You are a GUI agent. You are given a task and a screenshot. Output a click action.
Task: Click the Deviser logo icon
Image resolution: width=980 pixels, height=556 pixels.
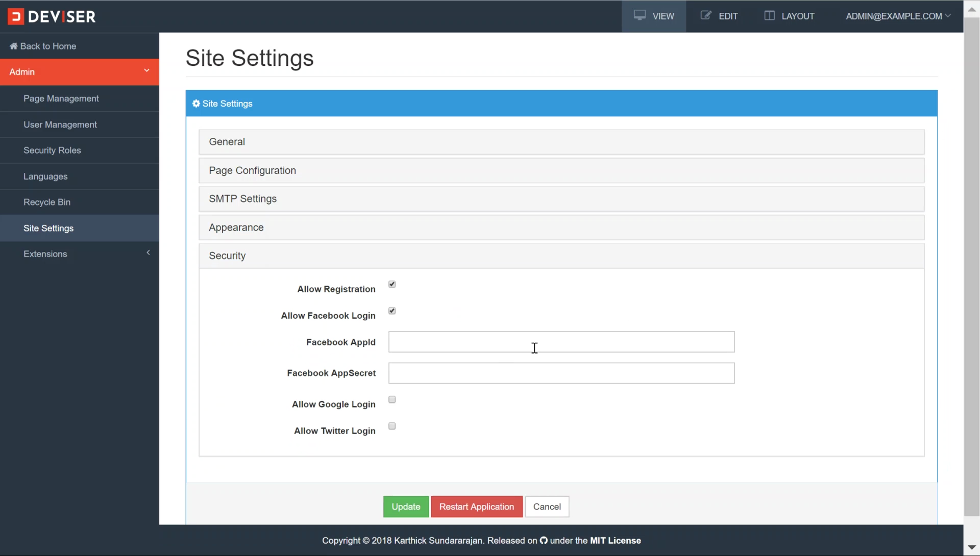[16, 16]
